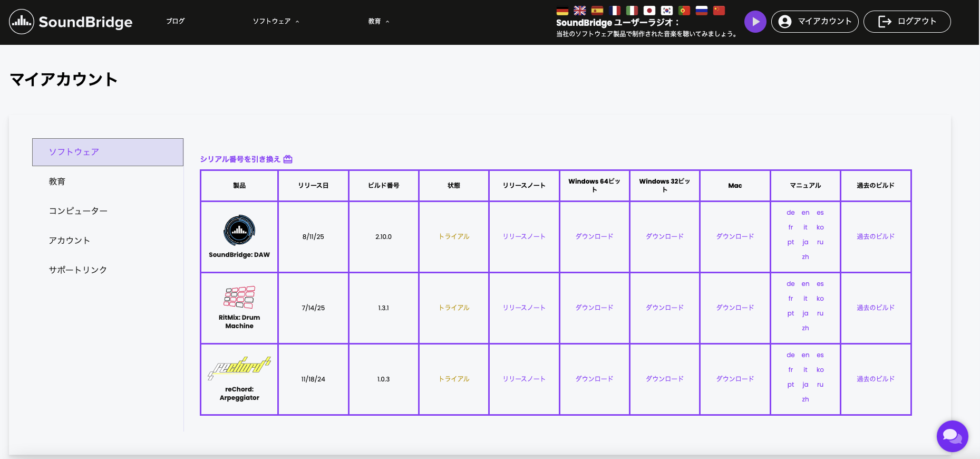Download RitMix Windows 64-bit version
Screen dimensions: 980x459
[594, 308]
